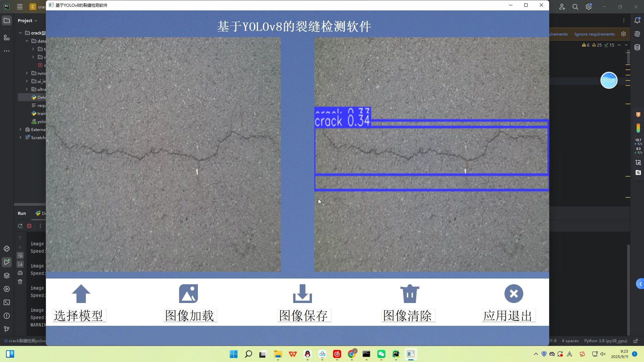Screen dimensions: 644x362
Task: Stop the running process with the red square icon
Action: [29, 226]
